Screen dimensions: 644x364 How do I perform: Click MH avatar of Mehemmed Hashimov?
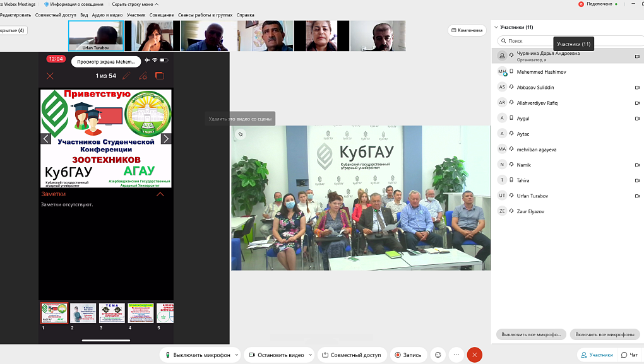502,72
